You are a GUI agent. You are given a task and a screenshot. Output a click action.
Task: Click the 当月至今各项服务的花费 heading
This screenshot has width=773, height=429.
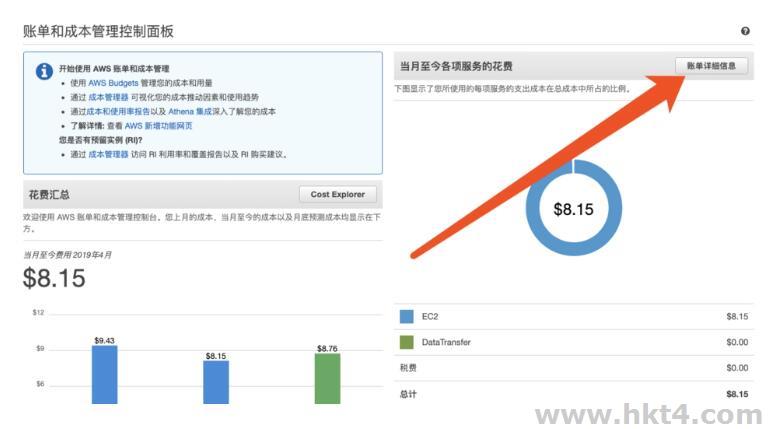pyautogui.click(x=456, y=66)
